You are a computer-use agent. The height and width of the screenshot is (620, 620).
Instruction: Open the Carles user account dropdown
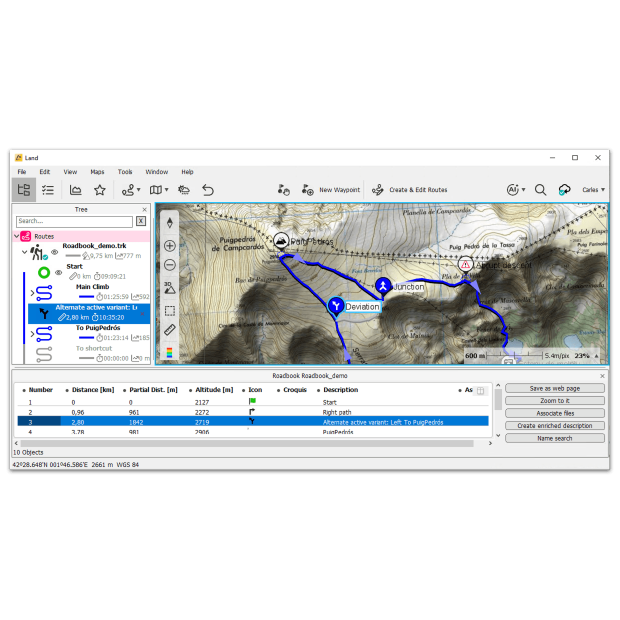coord(593,190)
